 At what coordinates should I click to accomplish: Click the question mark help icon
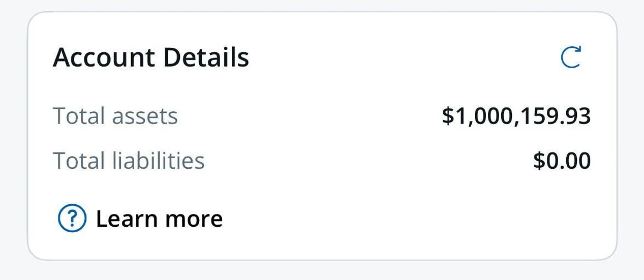72,219
